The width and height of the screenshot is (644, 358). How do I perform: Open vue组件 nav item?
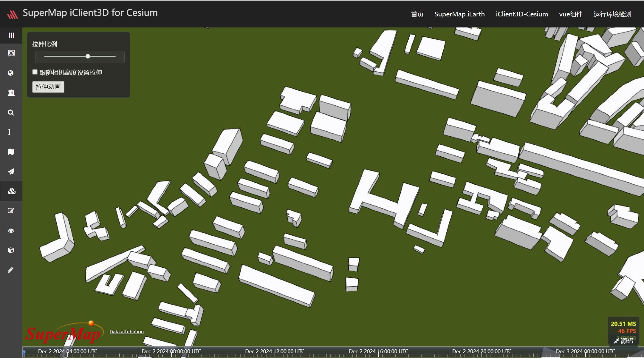point(571,14)
